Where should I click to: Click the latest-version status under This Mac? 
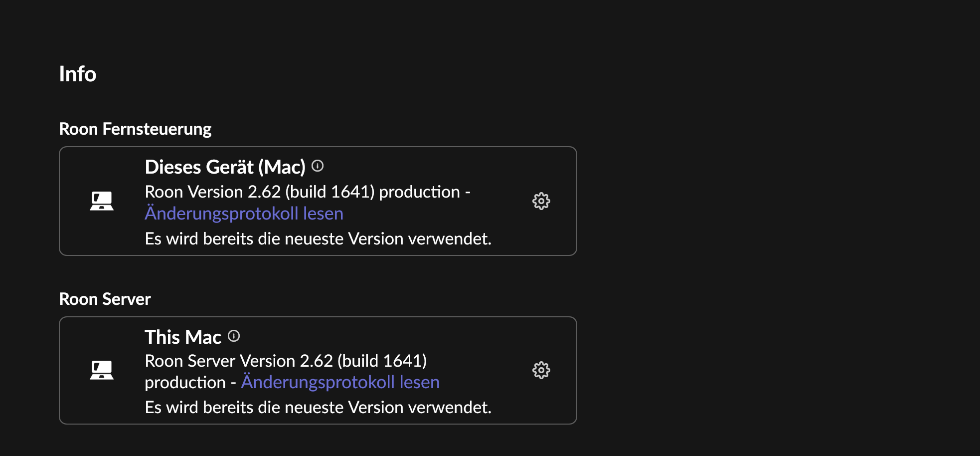(318, 408)
